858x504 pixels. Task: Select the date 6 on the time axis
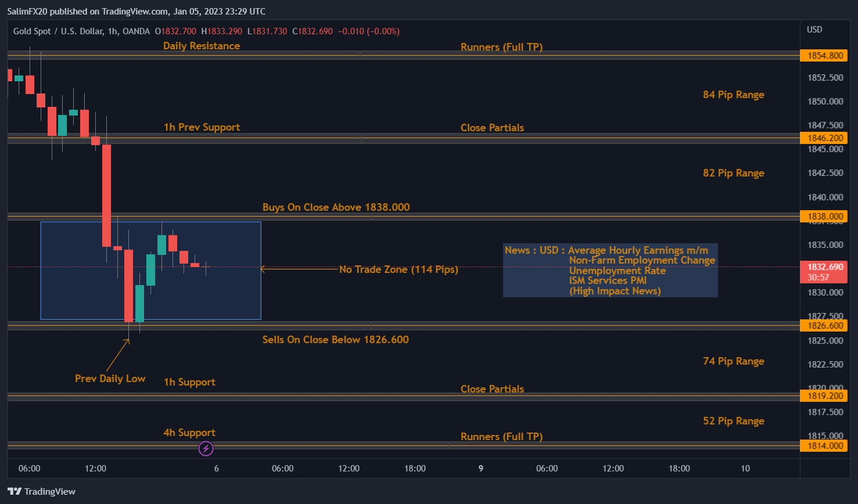tap(216, 468)
